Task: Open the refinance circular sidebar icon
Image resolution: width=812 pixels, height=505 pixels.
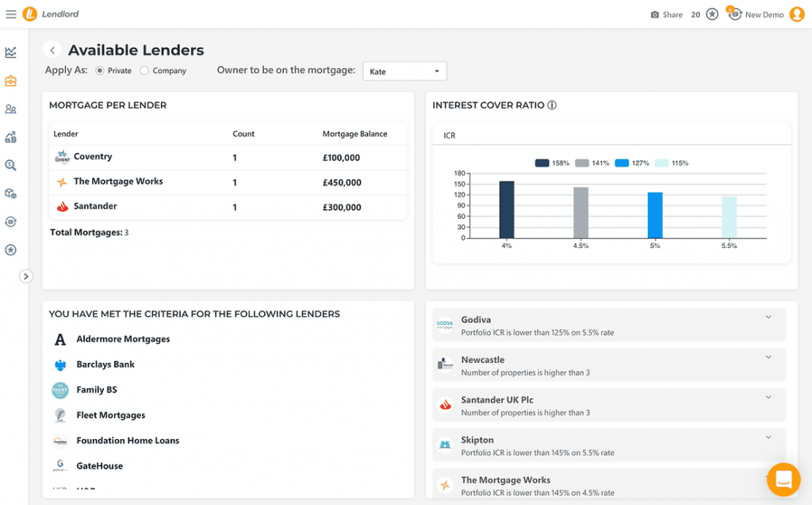Action: pos(11,222)
